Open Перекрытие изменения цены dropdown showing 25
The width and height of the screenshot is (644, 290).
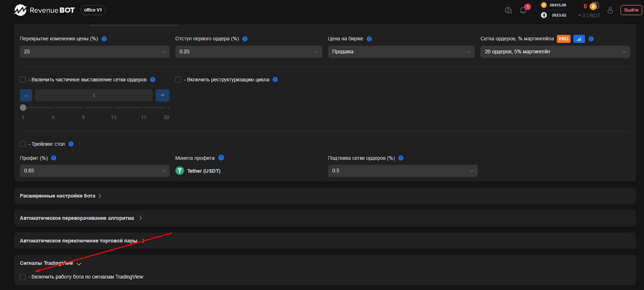95,51
